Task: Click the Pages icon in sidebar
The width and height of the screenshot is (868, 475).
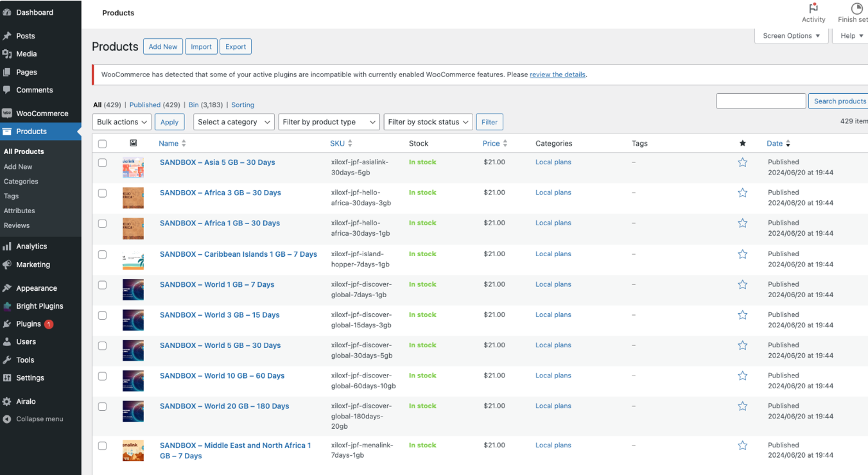Action: pos(7,72)
